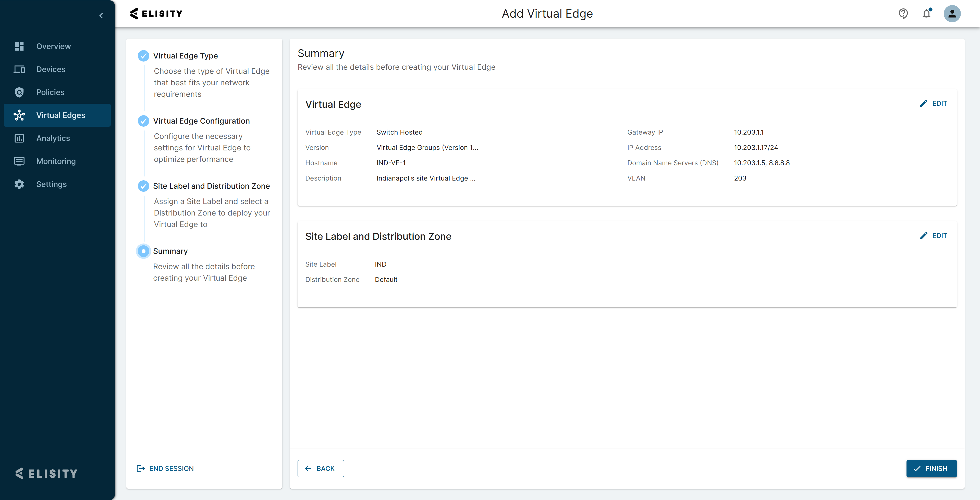Open the user profile avatar
This screenshot has height=500, width=980.
[x=952, y=14]
